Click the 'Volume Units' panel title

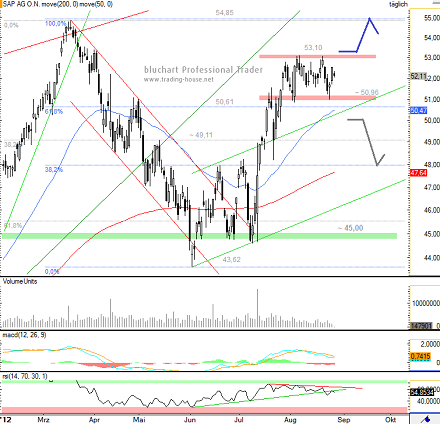20,281
